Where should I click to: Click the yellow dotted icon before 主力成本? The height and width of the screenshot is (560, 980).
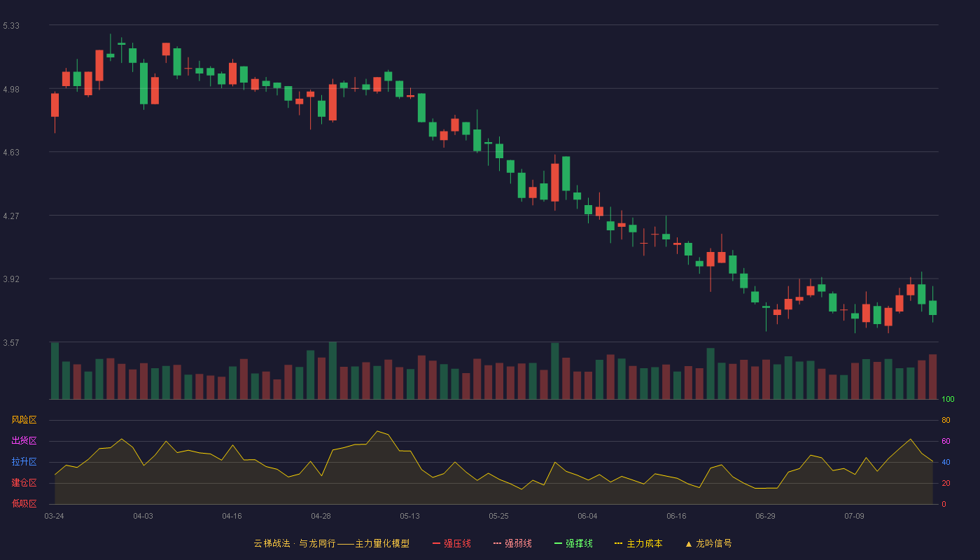pos(619,543)
